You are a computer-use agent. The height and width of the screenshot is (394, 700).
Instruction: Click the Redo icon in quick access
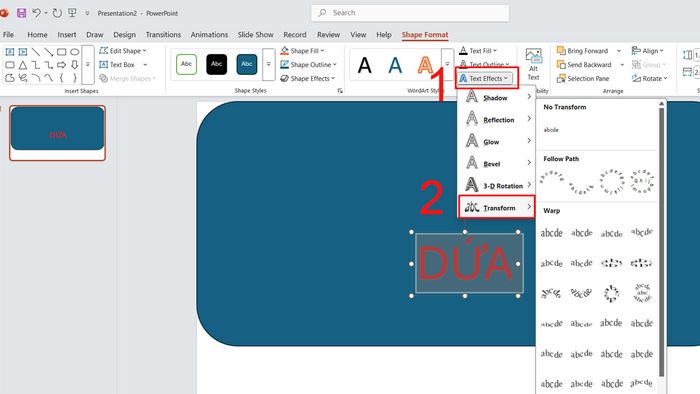pos(57,13)
